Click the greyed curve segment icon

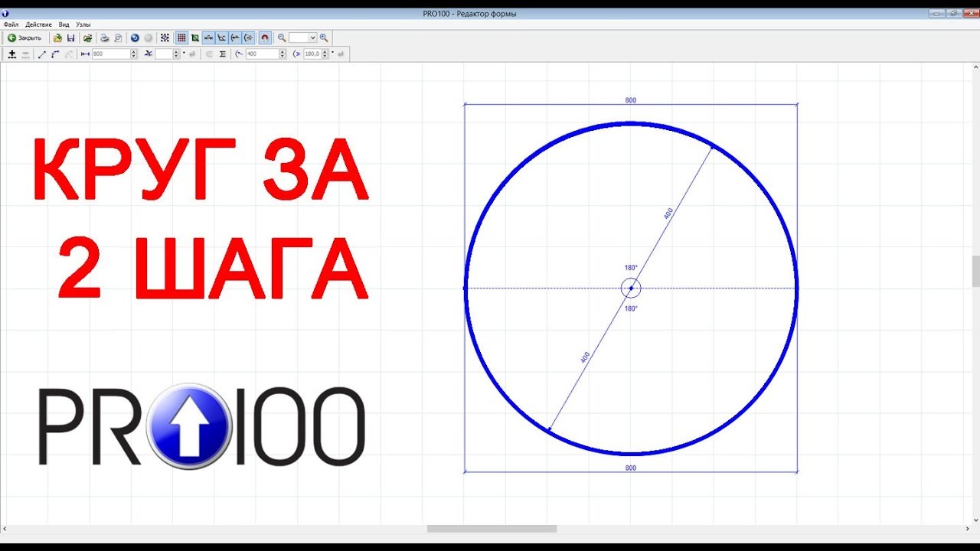point(69,54)
